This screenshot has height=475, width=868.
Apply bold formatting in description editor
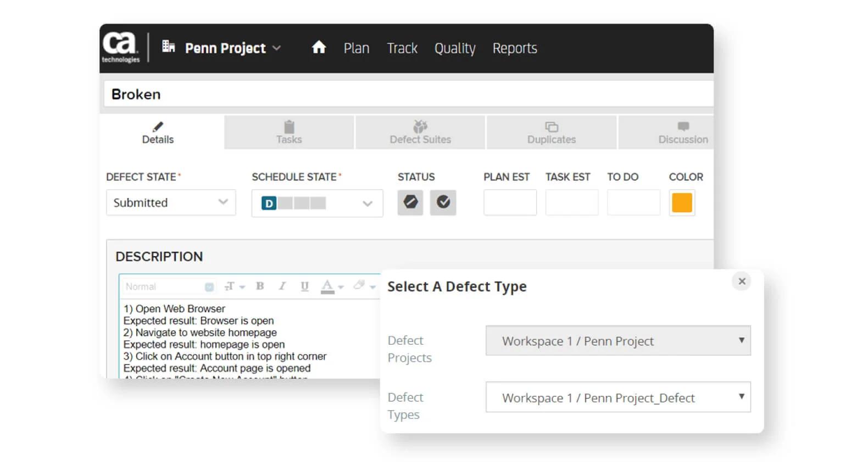[260, 286]
